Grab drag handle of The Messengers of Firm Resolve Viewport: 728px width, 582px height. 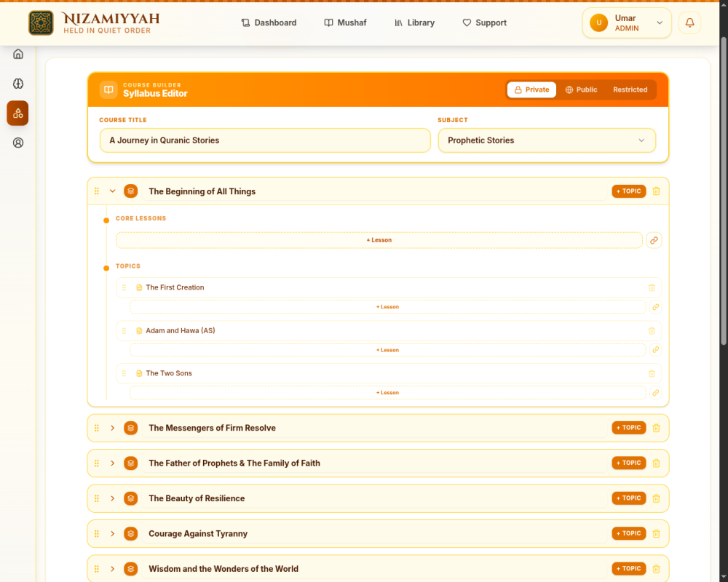coord(97,428)
